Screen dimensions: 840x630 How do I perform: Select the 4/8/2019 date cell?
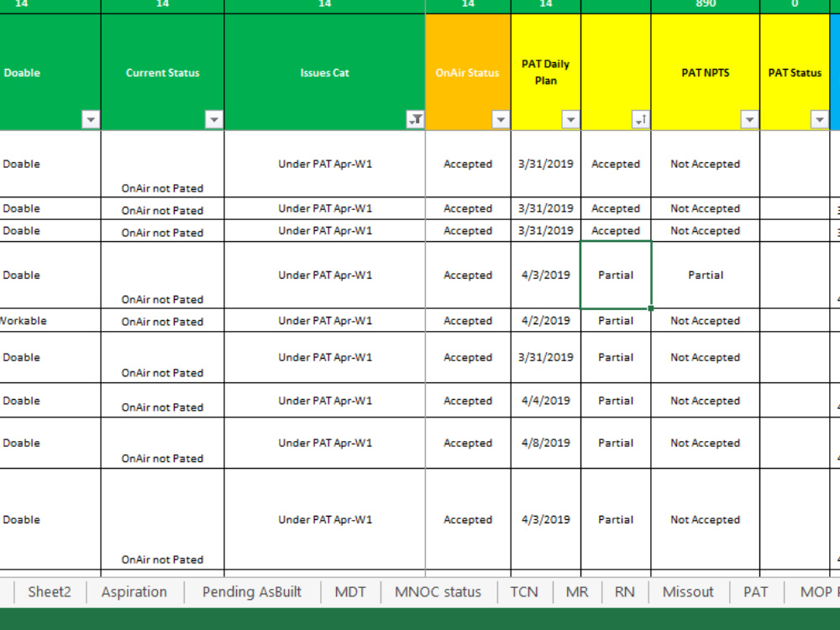546,443
